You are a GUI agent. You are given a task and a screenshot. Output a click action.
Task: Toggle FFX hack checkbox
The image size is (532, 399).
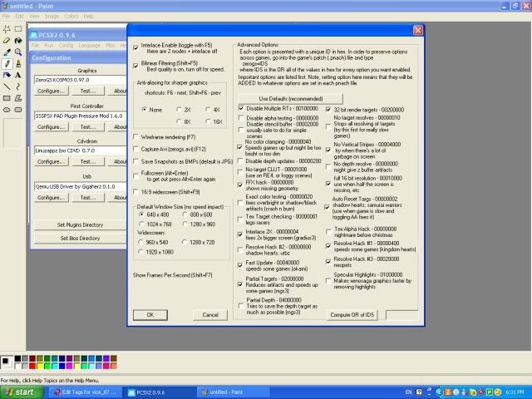[x=240, y=185]
